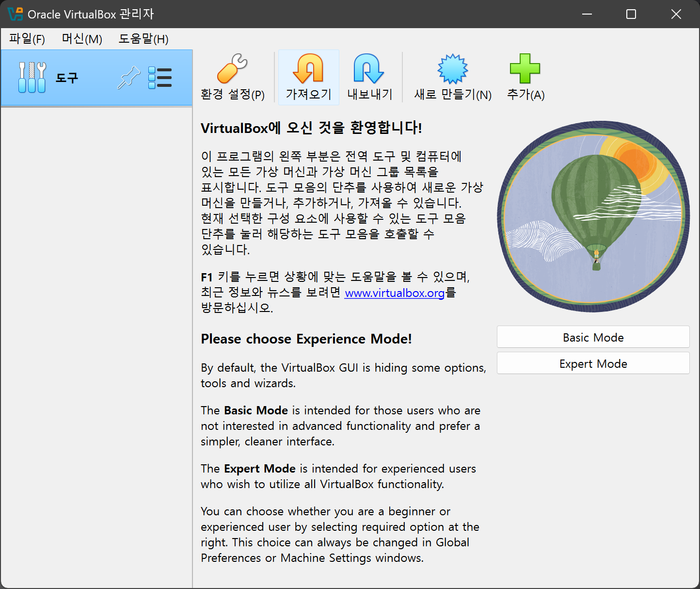Open the 도움말(H) menu

click(x=143, y=39)
